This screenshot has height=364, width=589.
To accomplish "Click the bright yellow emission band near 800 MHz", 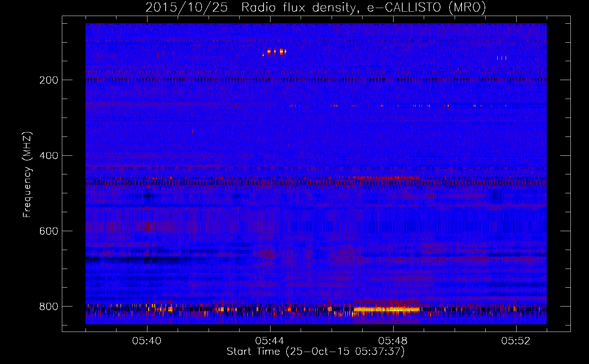I will click(387, 309).
